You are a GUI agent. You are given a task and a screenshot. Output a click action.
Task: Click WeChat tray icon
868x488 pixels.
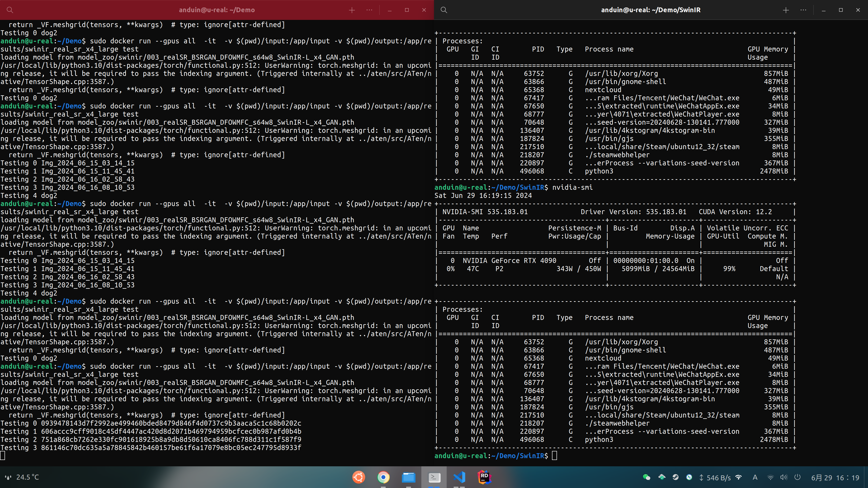click(x=646, y=477)
